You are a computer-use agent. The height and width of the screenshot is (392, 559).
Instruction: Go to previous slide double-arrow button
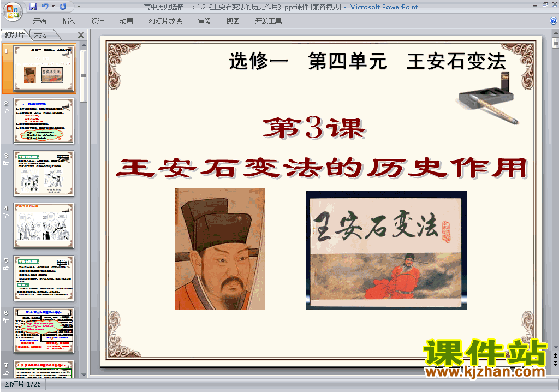pyautogui.click(x=555, y=355)
